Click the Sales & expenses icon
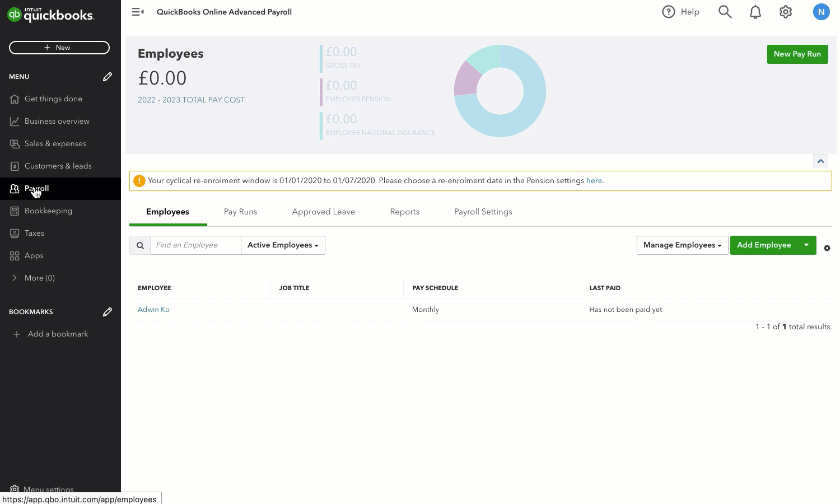Viewport: 840px width, 504px height. coord(15,144)
